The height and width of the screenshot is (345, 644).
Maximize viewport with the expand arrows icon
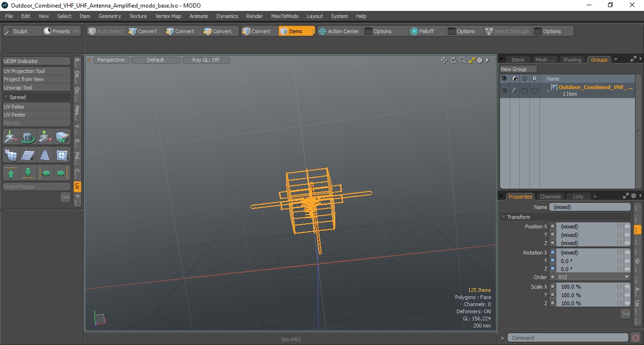coord(472,60)
